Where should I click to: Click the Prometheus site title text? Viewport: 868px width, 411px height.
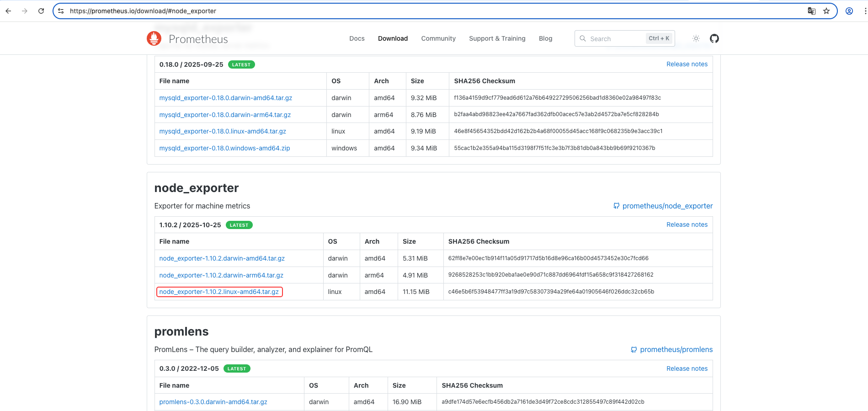(x=198, y=39)
